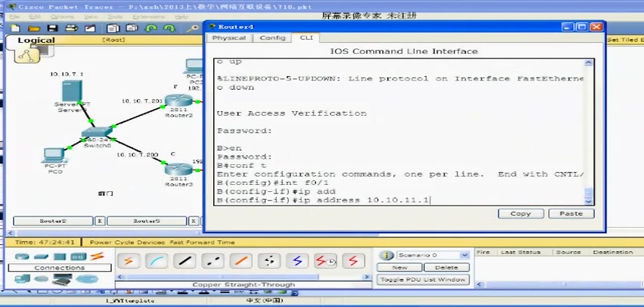Click the Copy toolbar icon
The width and height of the screenshot is (644, 307).
pyautogui.click(x=113, y=28)
